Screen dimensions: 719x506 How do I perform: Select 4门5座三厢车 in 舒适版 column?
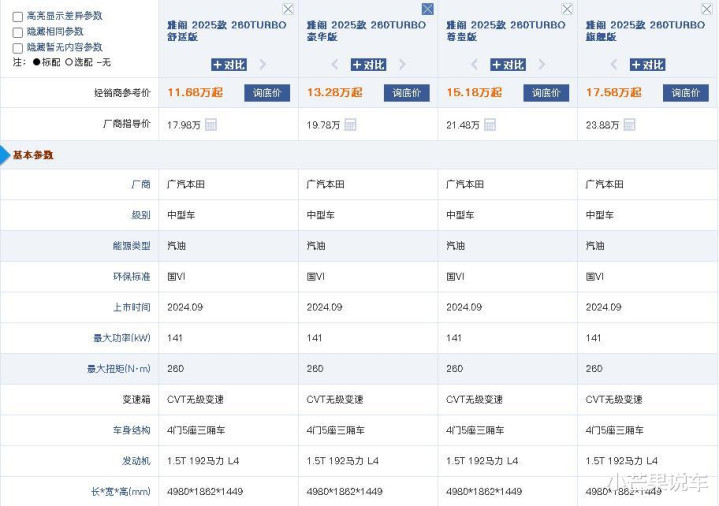point(196,430)
